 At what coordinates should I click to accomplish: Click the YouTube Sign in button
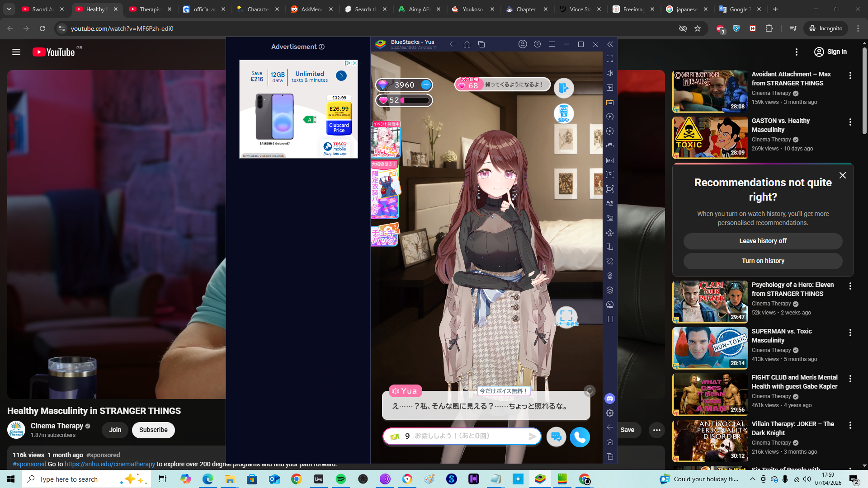coord(830,52)
